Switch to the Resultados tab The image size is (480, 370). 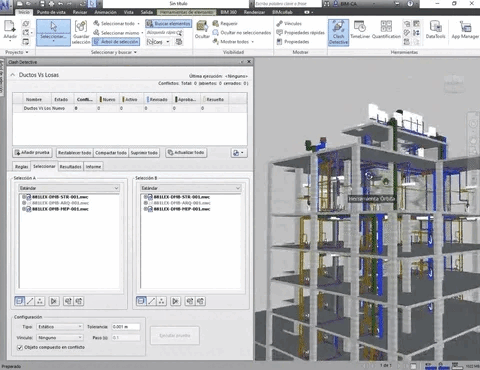(70, 167)
